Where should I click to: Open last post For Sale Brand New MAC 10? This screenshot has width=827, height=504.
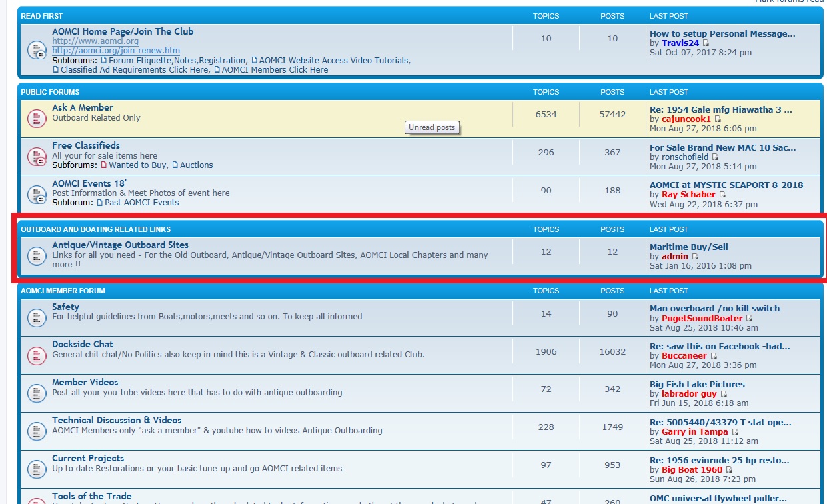point(723,147)
